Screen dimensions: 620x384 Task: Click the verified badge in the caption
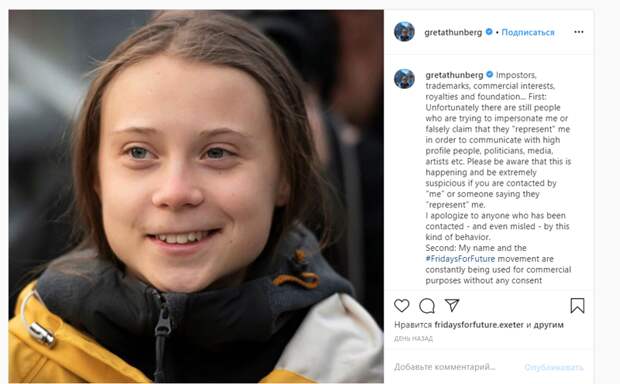click(490, 74)
